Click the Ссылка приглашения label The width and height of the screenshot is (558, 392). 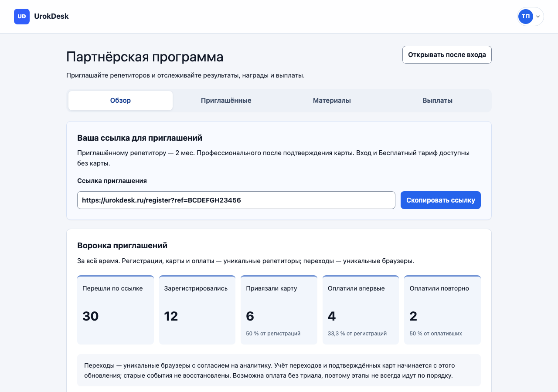pyautogui.click(x=112, y=181)
